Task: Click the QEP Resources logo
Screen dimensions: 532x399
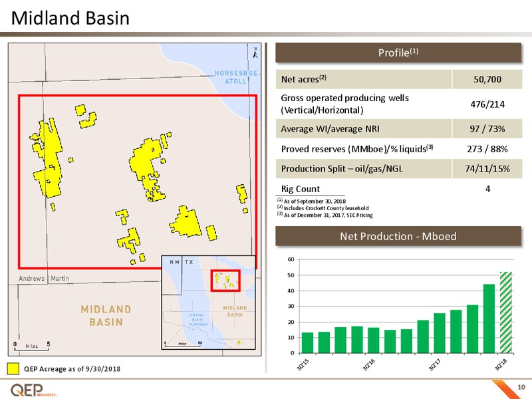Action: tap(34, 390)
